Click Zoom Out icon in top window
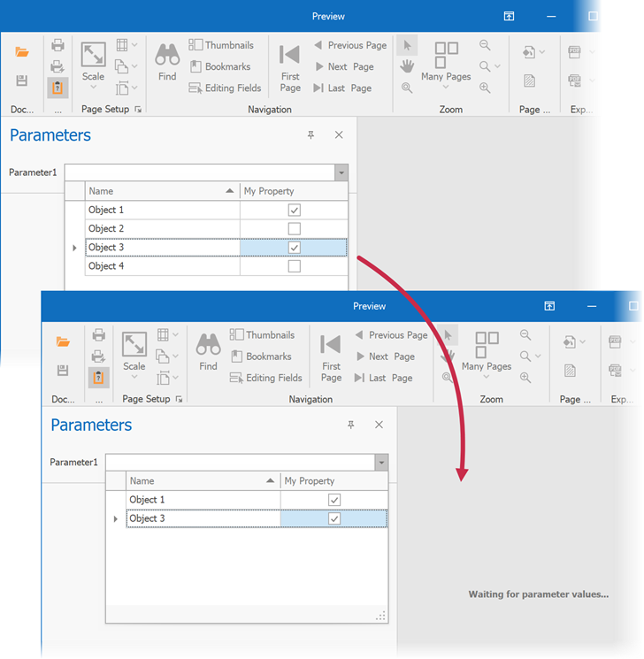Screen dimensions: 644x659 [x=485, y=45]
